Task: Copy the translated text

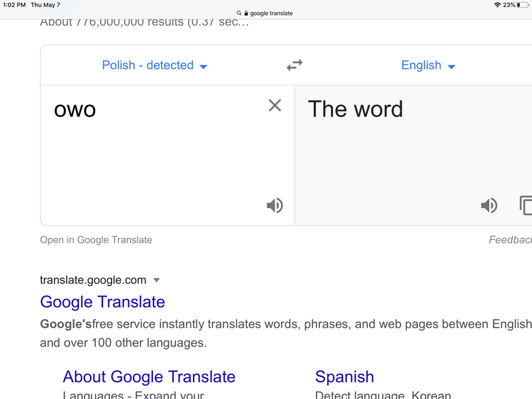Action: (x=525, y=205)
